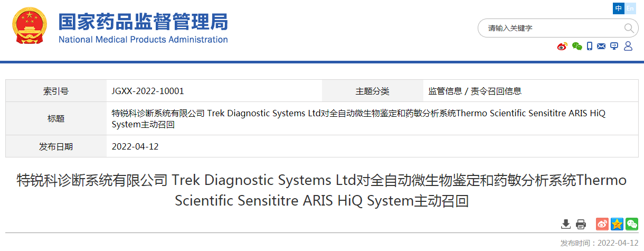644x251 pixels.
Task: Click the mobile phone icon
Action: tap(590, 47)
